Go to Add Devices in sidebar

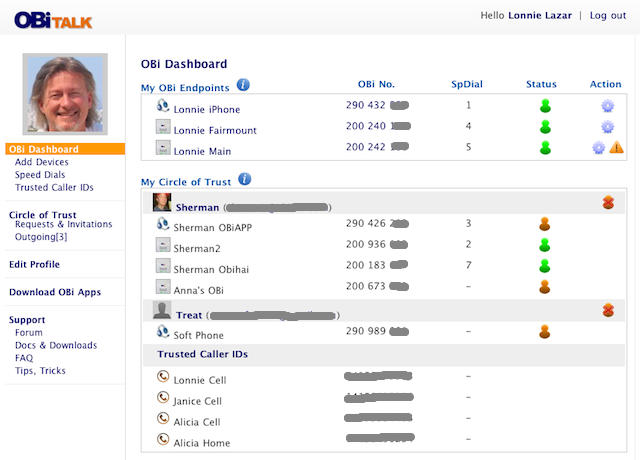pos(42,162)
